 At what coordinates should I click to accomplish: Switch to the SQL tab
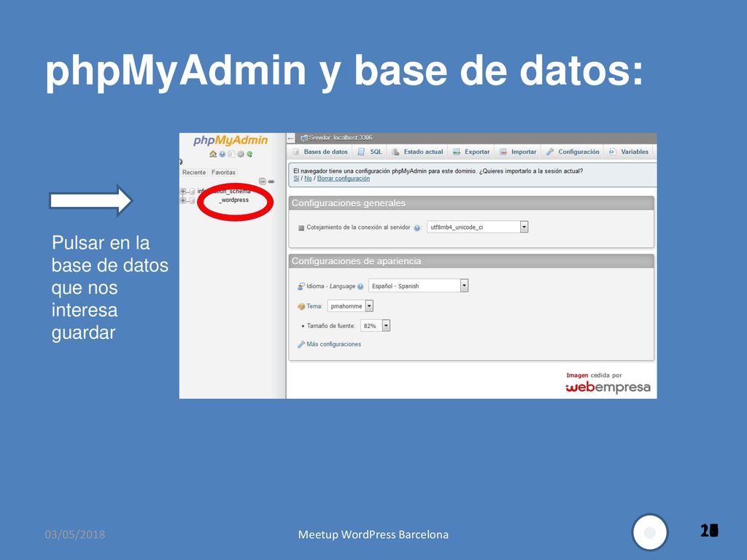coord(370,152)
